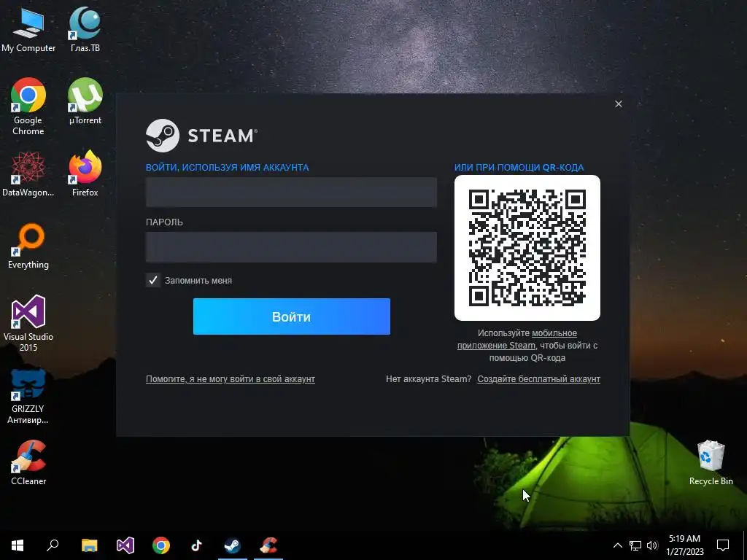Select the GRIZZLY Антивирус desktop shortcut
This screenshot has width=747, height=560.
[28, 396]
